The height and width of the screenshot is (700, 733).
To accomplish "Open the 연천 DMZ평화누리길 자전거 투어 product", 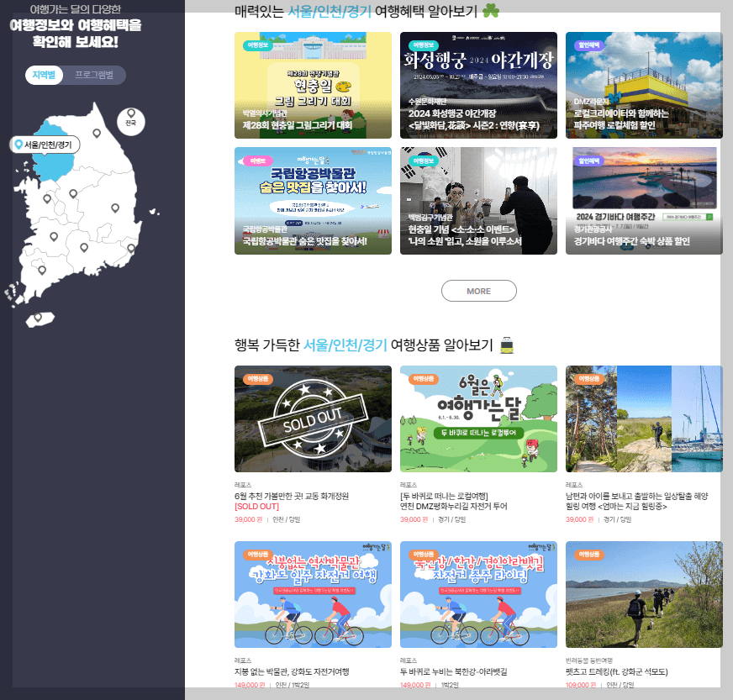I will [x=478, y=419].
